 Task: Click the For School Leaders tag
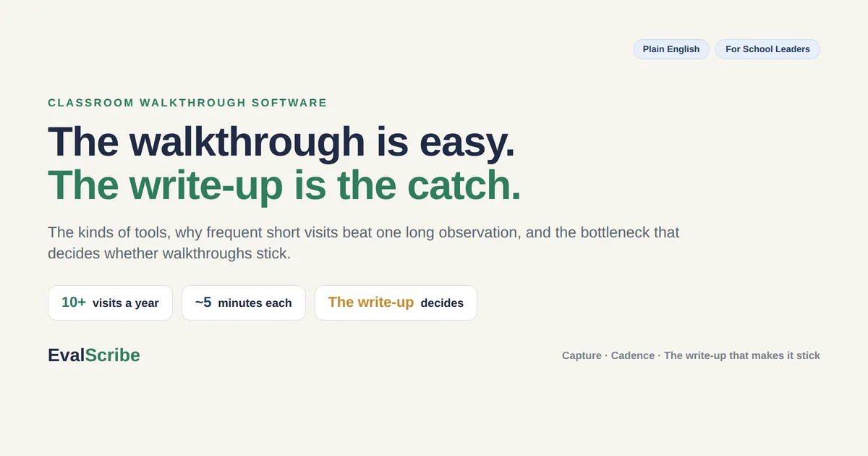coord(767,49)
